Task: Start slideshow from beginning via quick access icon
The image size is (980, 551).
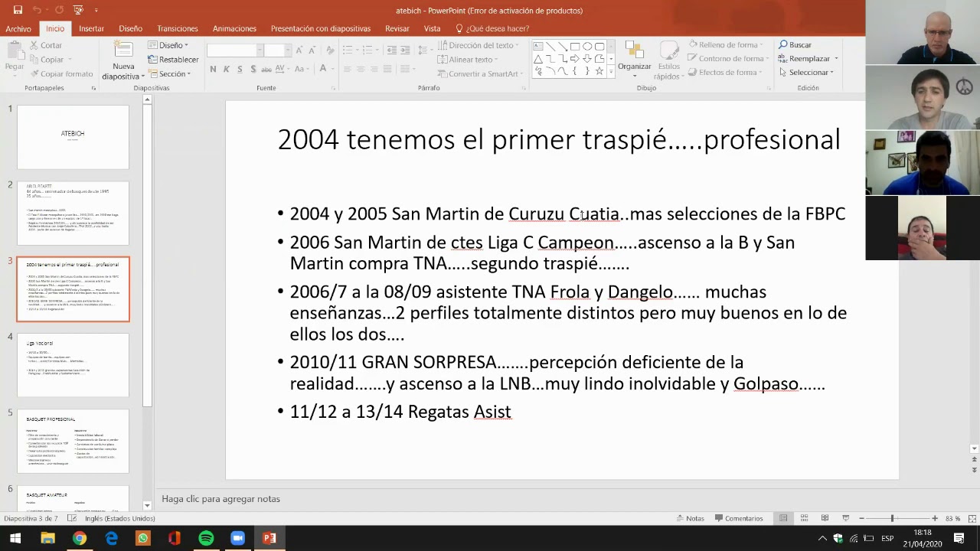Action: tap(78, 10)
